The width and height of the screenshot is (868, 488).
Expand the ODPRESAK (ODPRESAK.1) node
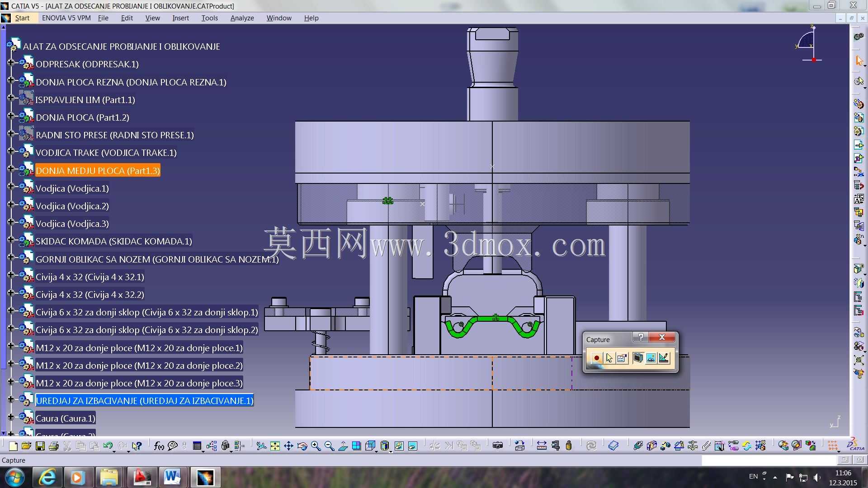10,62
